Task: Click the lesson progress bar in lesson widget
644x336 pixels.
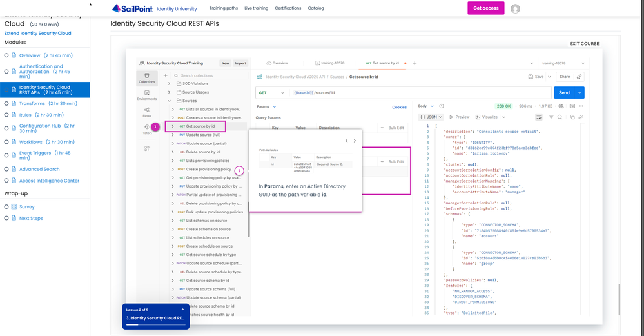Action: point(155,324)
